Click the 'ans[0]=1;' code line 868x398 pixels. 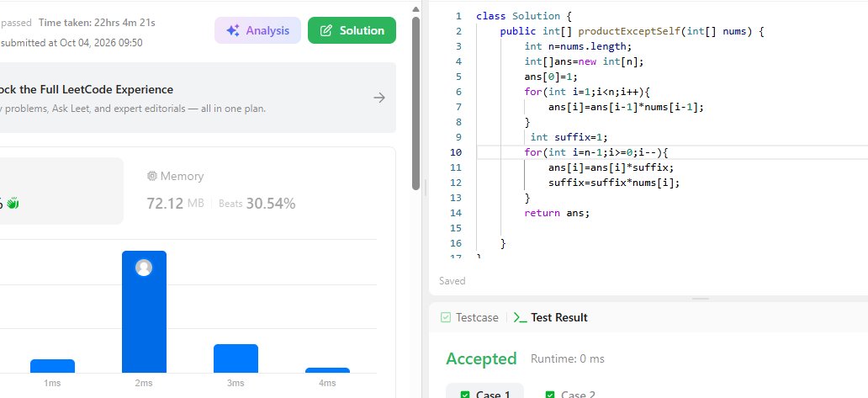pos(551,77)
